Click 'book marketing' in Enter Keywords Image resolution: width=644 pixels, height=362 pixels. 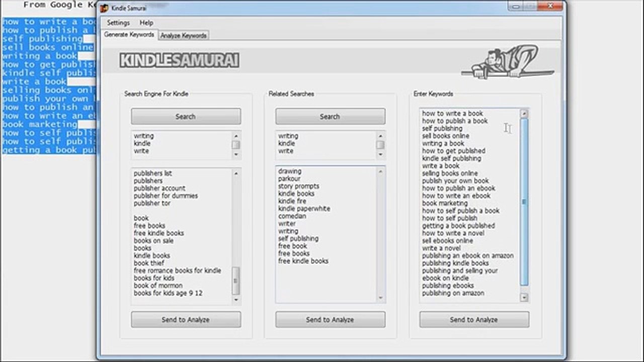[445, 203]
